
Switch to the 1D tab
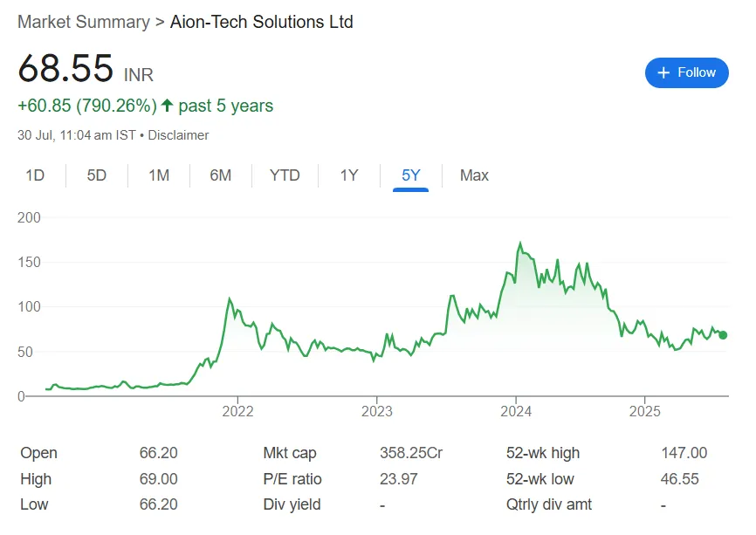(x=36, y=175)
